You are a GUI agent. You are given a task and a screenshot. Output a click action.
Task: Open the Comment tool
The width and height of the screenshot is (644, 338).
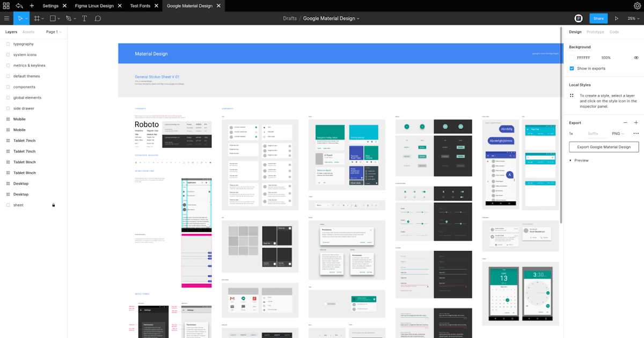[x=98, y=18]
